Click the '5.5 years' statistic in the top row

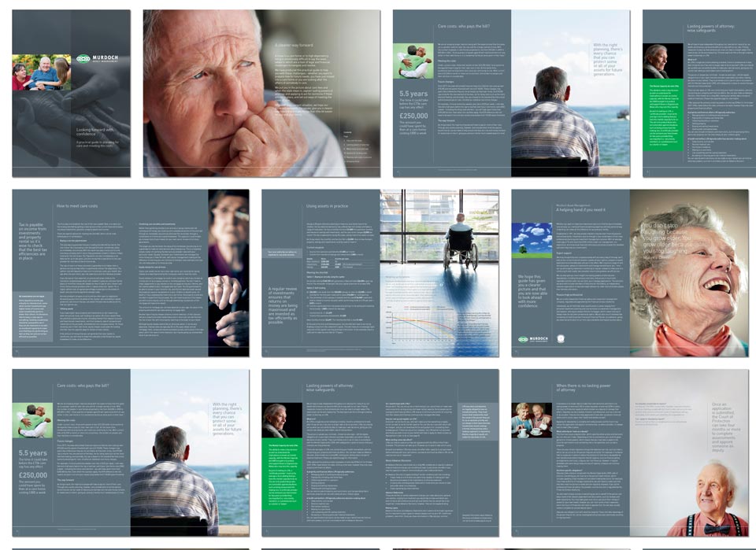click(x=413, y=94)
